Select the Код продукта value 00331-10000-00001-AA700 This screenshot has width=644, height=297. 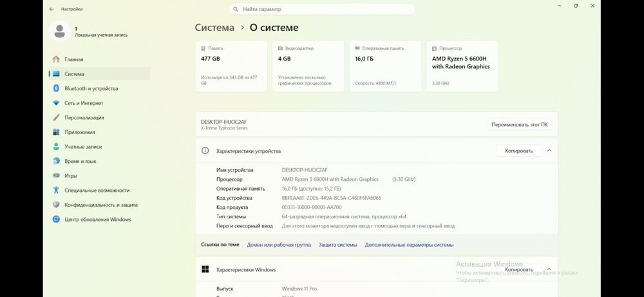[x=312, y=207]
